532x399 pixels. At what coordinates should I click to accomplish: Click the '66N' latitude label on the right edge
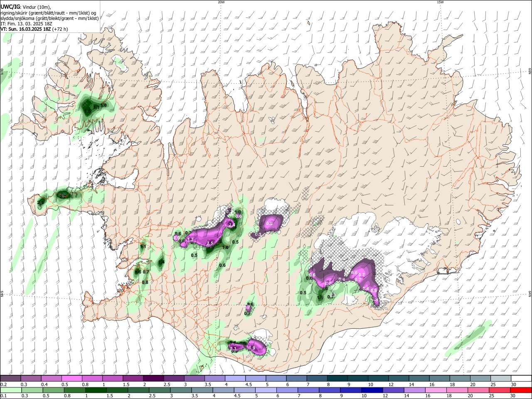click(530, 72)
